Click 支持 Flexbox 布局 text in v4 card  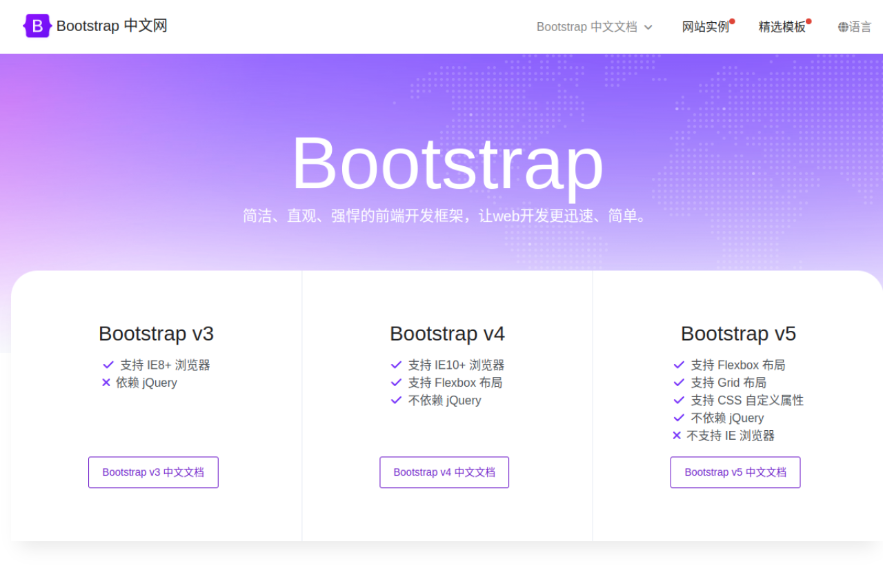(455, 383)
